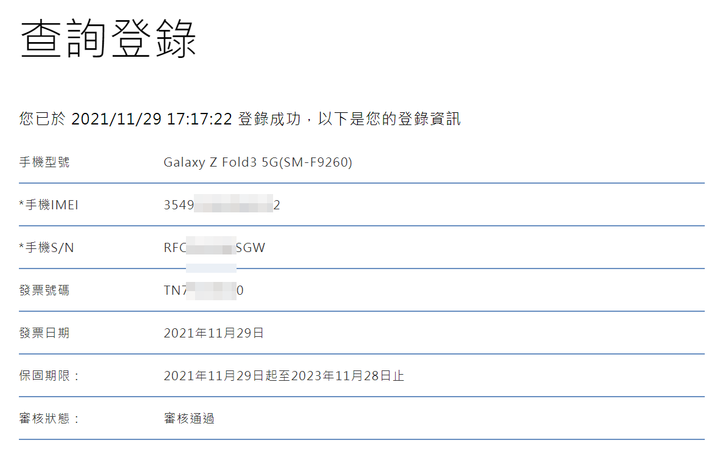Click the 登錄成功 success message text
Viewport: 720px width, 465px height.
(x=270, y=119)
